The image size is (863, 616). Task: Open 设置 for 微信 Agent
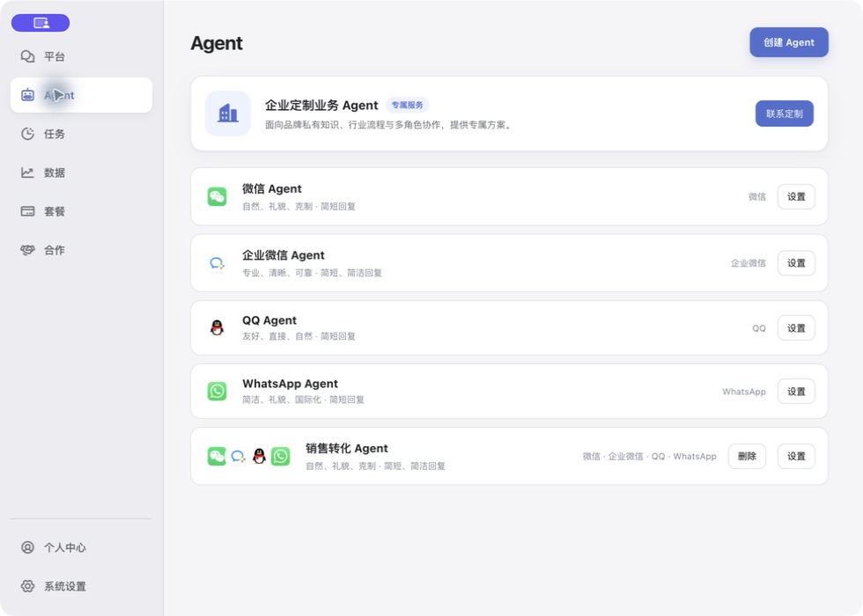pyautogui.click(x=796, y=196)
